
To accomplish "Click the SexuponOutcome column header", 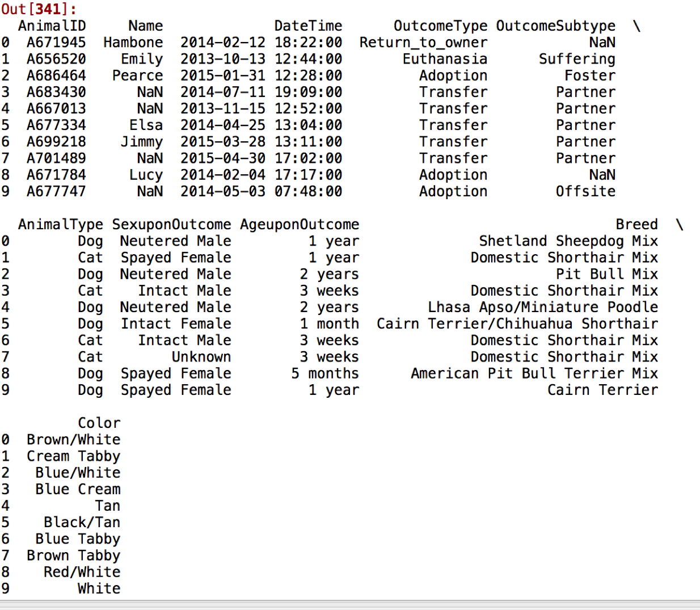I will pyautogui.click(x=171, y=225).
